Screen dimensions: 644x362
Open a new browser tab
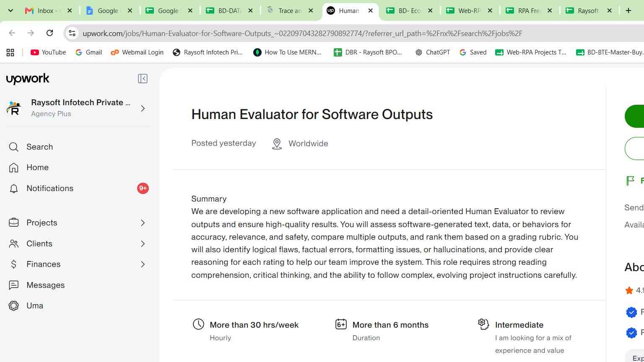click(x=628, y=11)
